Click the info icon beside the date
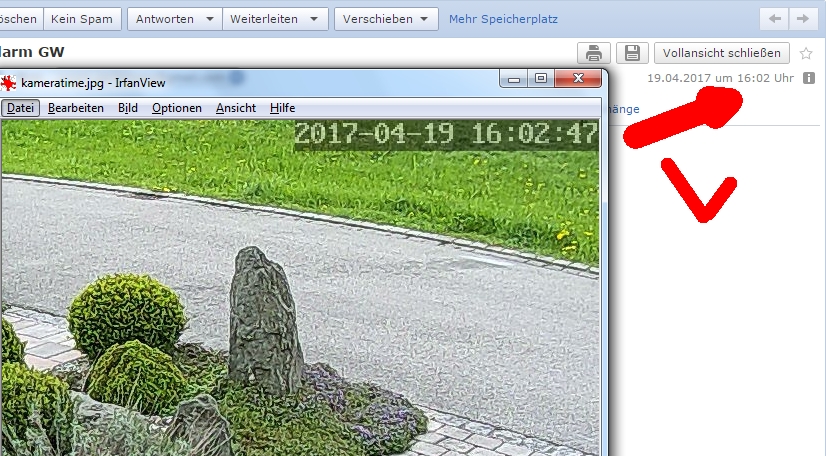This screenshot has width=826, height=456. [x=809, y=78]
